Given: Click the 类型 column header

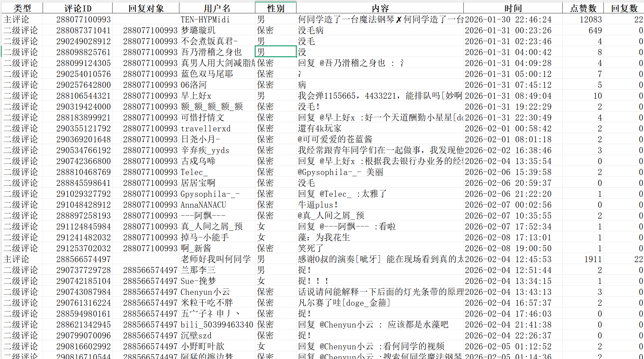Looking at the screenshot, I should pyautogui.click(x=22, y=8).
